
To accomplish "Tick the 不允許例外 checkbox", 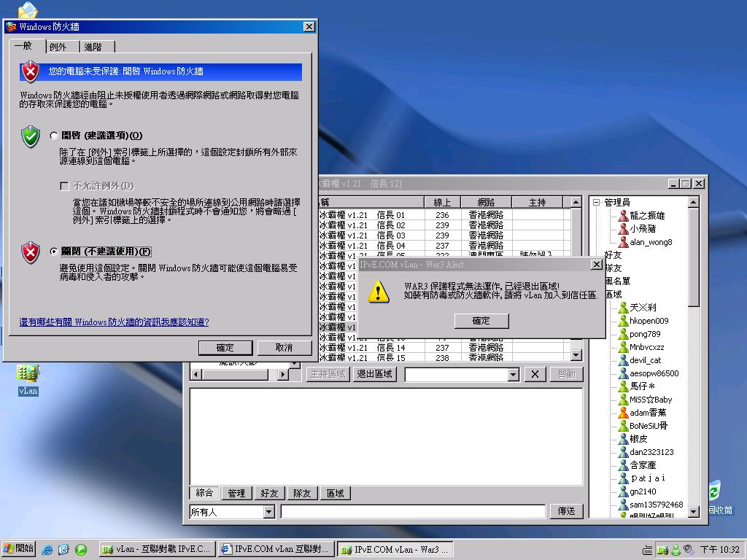I will pos(65,186).
